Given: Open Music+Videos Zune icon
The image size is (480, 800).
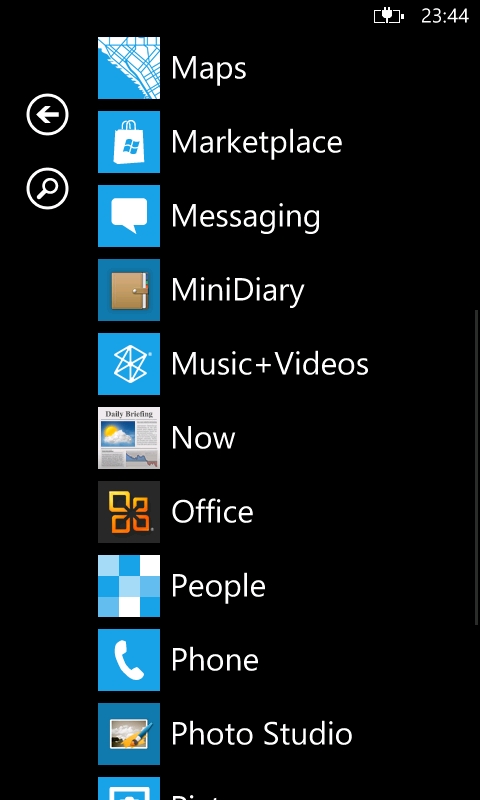Looking at the screenshot, I should coord(129,364).
